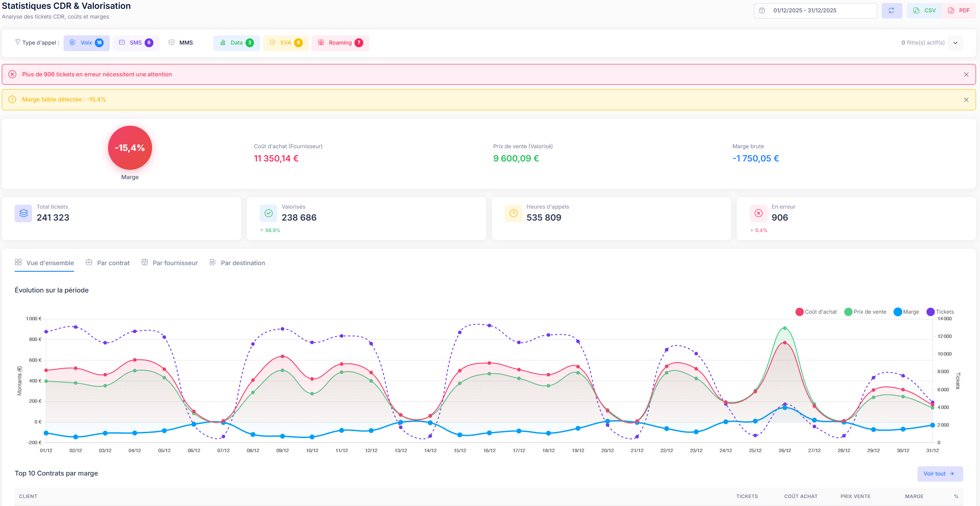Toggle the Voix call type filter

pyautogui.click(x=86, y=43)
